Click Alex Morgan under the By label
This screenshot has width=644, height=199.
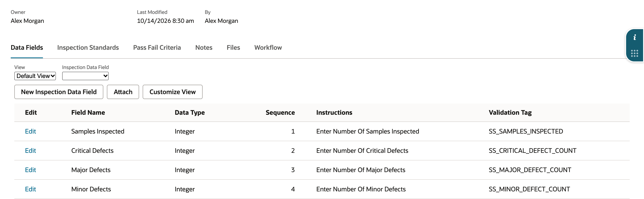(221, 21)
